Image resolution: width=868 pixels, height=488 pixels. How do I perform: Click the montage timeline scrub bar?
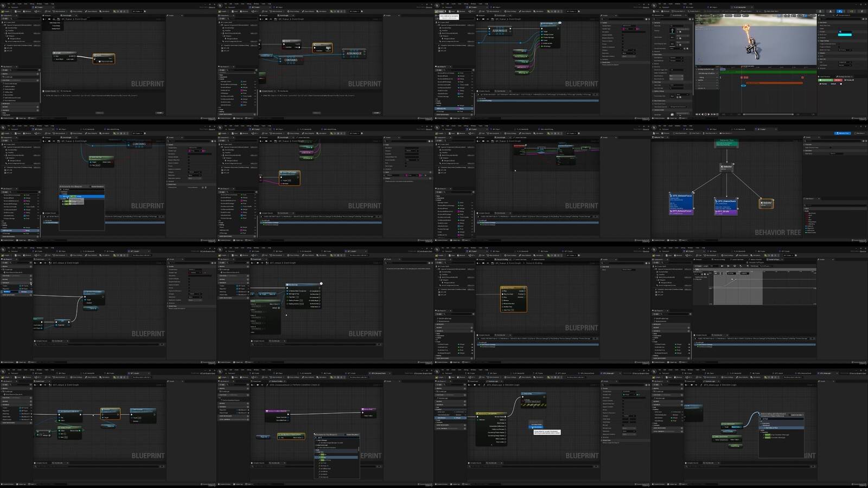coord(768,114)
